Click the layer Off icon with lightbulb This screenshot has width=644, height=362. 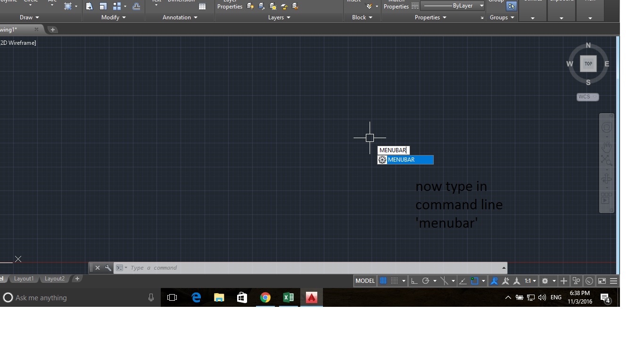click(250, 6)
